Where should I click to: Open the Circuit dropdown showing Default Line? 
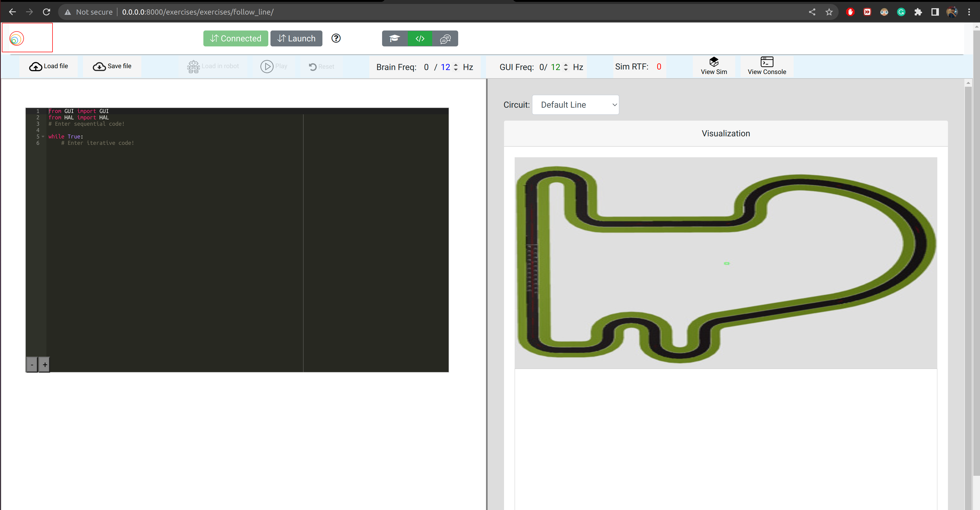[575, 105]
